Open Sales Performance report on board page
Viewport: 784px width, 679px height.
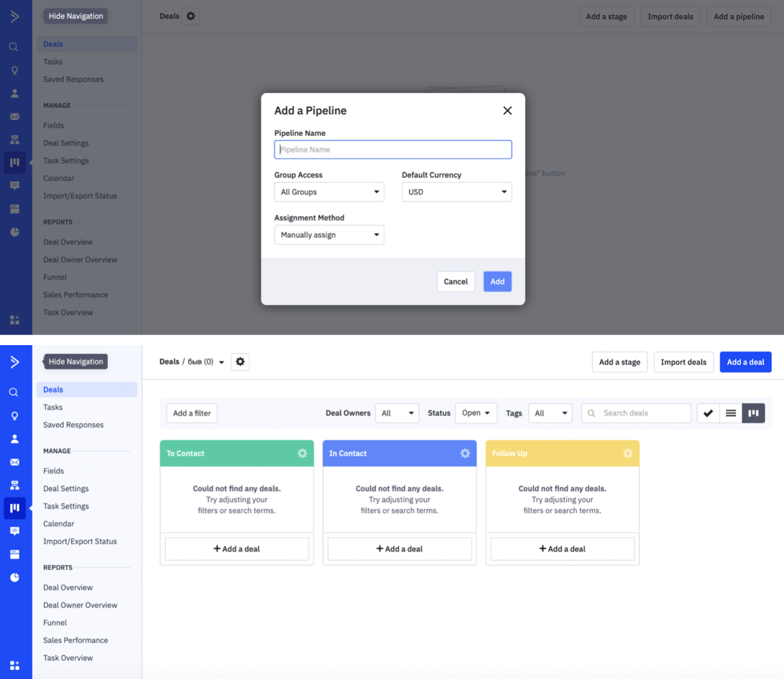point(76,640)
